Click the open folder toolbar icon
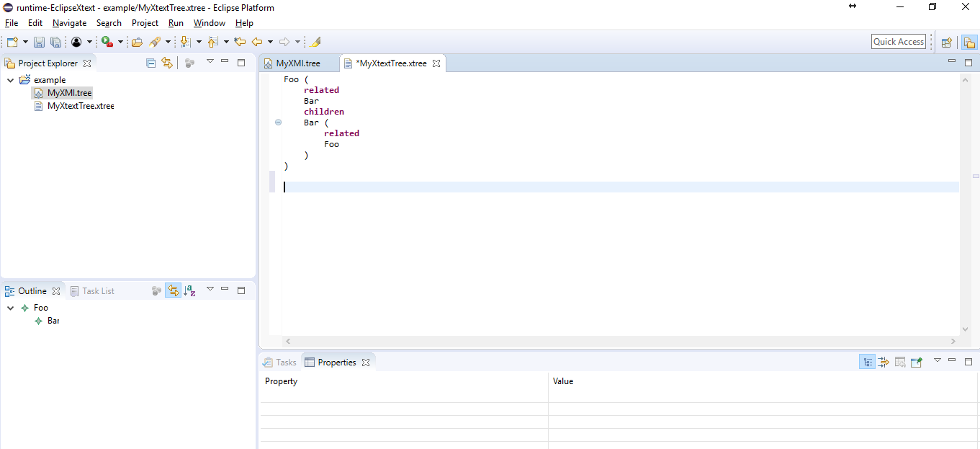The width and height of the screenshot is (980, 449). pyautogui.click(x=137, y=42)
